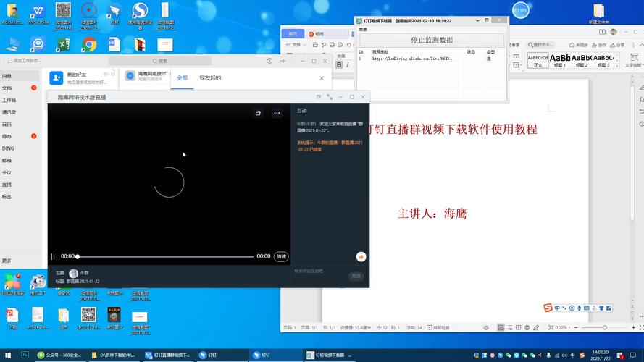This screenshot has width=644, height=362.
Task: Click the save icon in WPS toolbar
Action: pyautogui.click(x=315, y=45)
